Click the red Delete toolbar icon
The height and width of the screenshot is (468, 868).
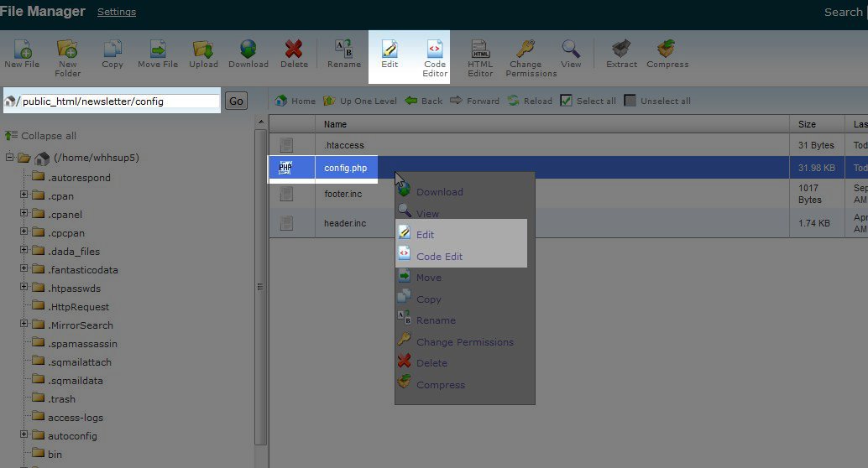[294, 51]
